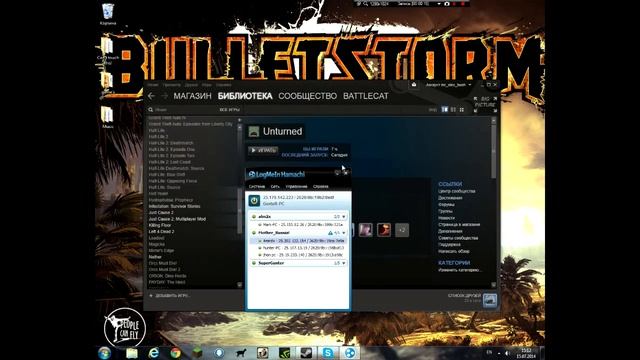The height and width of the screenshot is (360, 640).
Task: Switch to Steam grid view mode
Action: point(462,110)
